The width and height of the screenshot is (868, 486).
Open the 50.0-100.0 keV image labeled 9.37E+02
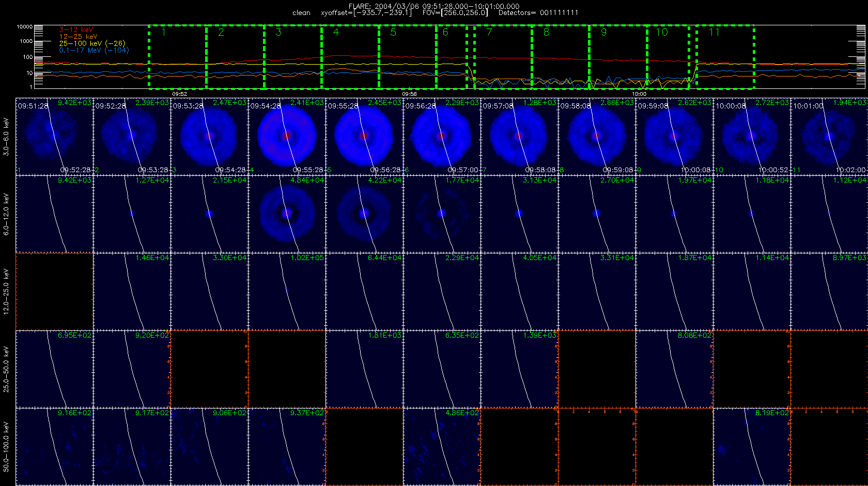(x=287, y=446)
